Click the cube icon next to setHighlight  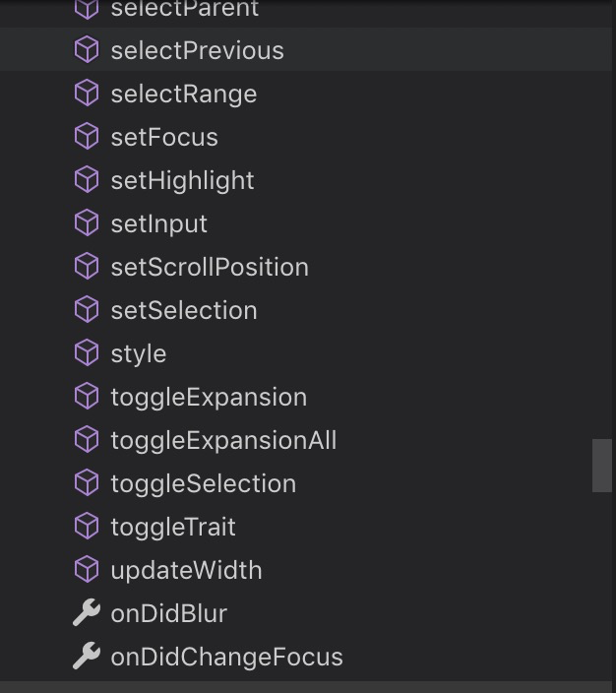pos(87,180)
